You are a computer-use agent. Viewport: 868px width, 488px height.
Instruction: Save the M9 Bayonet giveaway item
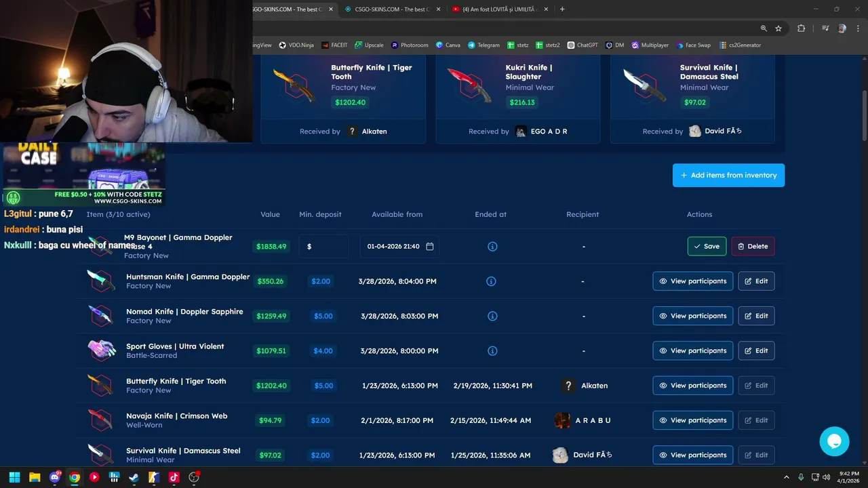click(x=707, y=246)
